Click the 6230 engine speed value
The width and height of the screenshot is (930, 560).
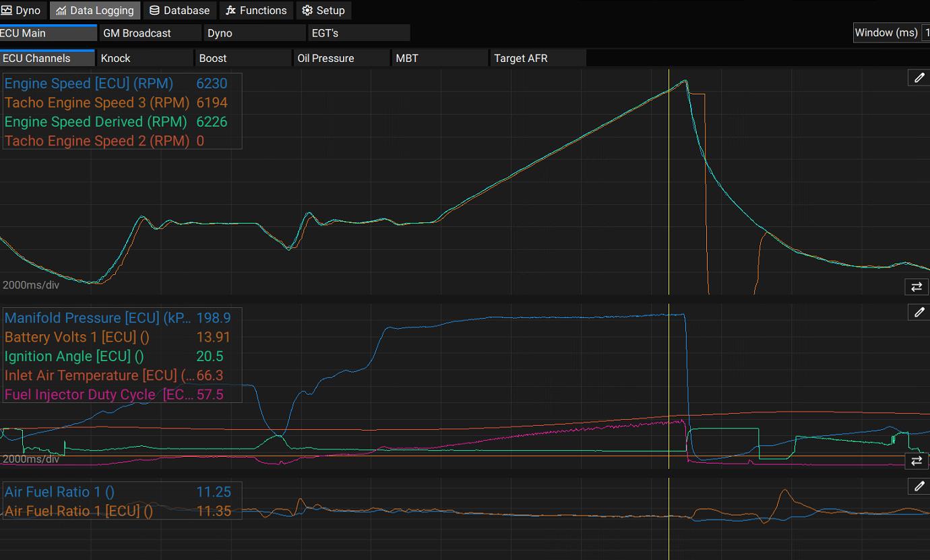click(212, 84)
